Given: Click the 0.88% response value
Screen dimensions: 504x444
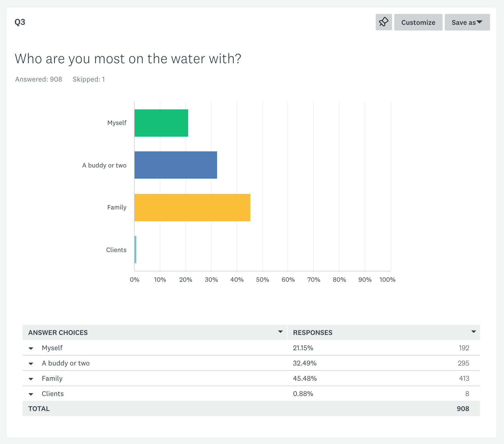Looking at the screenshot, I should pyautogui.click(x=303, y=394).
